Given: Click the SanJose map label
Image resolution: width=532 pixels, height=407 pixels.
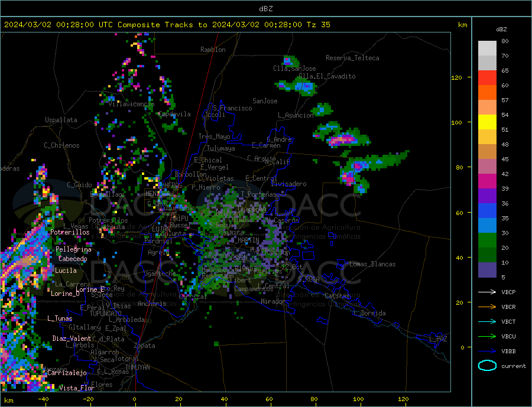Looking at the screenshot, I should [x=265, y=101].
